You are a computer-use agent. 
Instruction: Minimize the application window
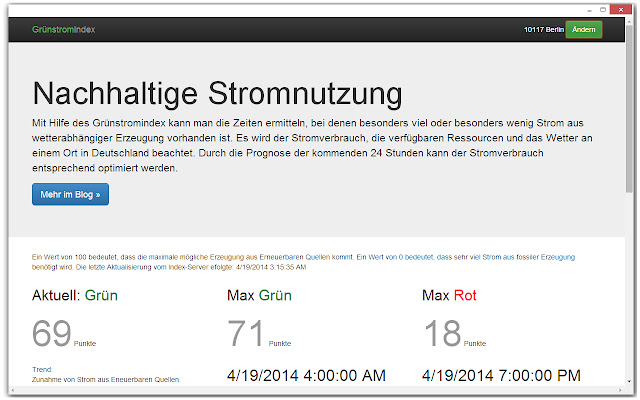[589, 11]
